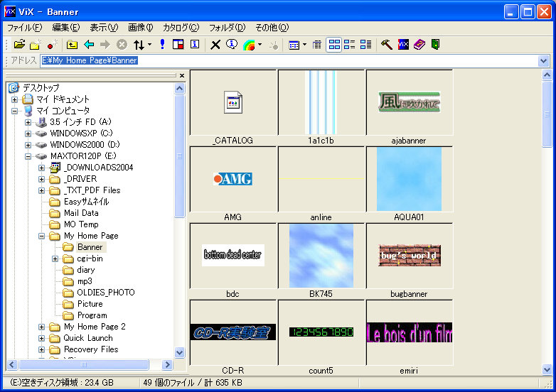The height and width of the screenshot is (392, 556).
Task: Click the open folder toolbar icon
Action: 19,45
